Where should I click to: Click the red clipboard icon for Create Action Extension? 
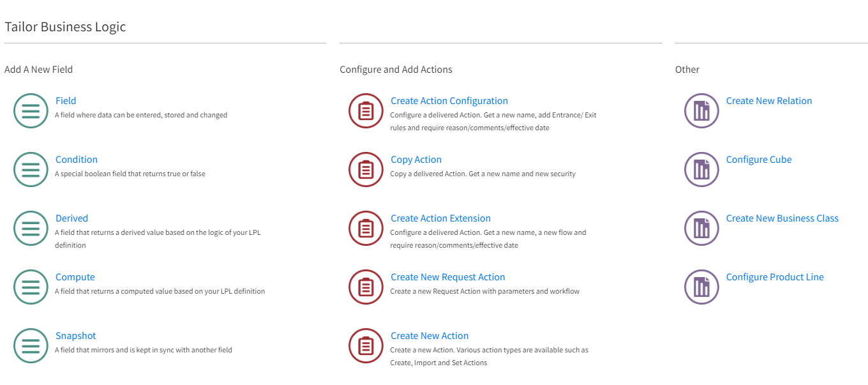tap(366, 229)
